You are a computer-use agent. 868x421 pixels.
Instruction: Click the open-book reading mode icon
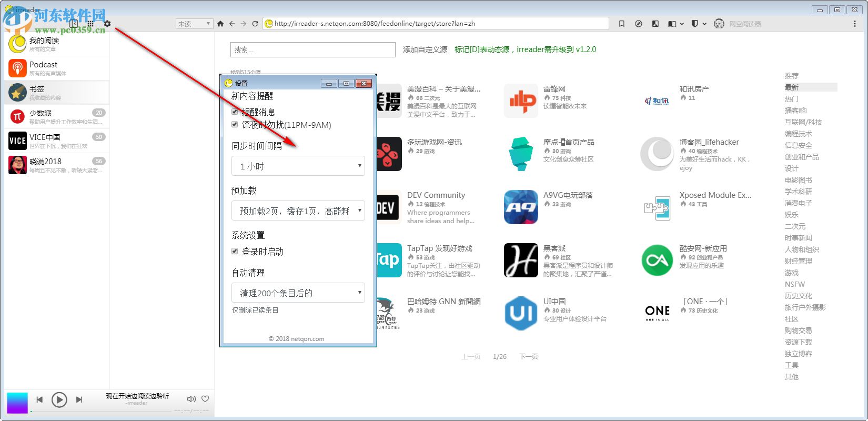pyautogui.click(x=672, y=24)
